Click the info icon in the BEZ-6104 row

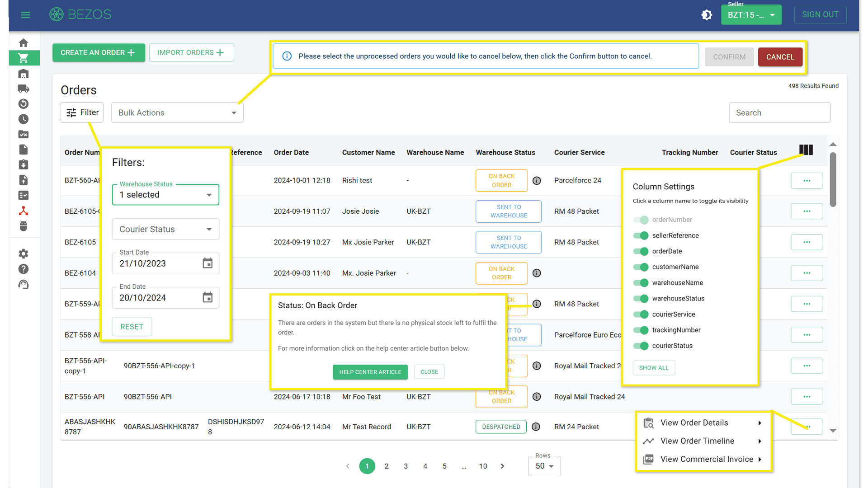click(537, 273)
